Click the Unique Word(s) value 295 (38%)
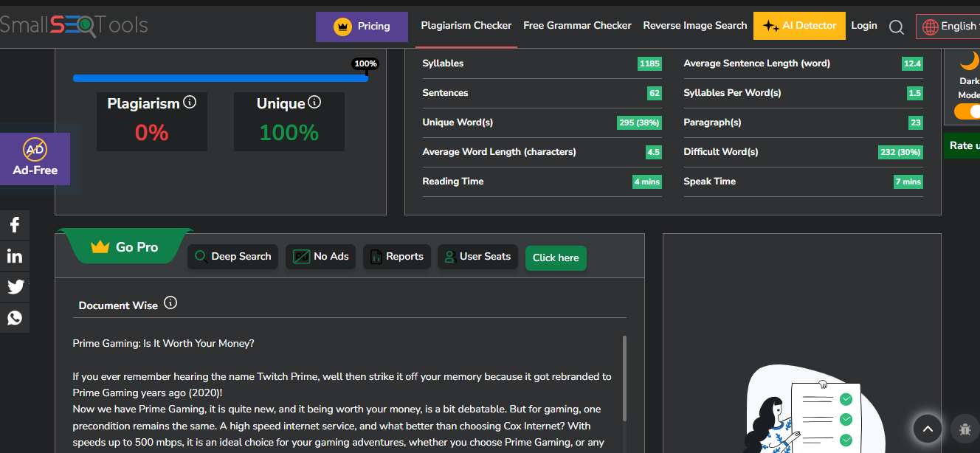The height and width of the screenshot is (453, 980). coord(639,122)
